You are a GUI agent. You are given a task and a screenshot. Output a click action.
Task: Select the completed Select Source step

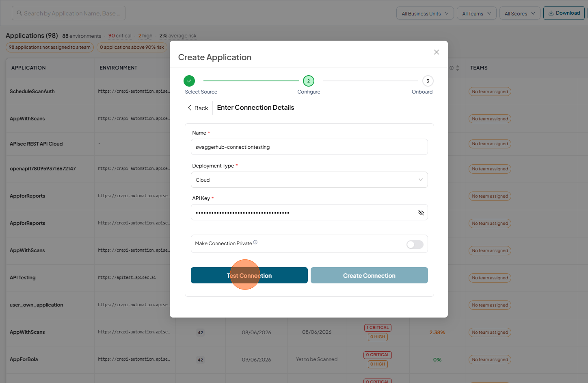pos(189,81)
